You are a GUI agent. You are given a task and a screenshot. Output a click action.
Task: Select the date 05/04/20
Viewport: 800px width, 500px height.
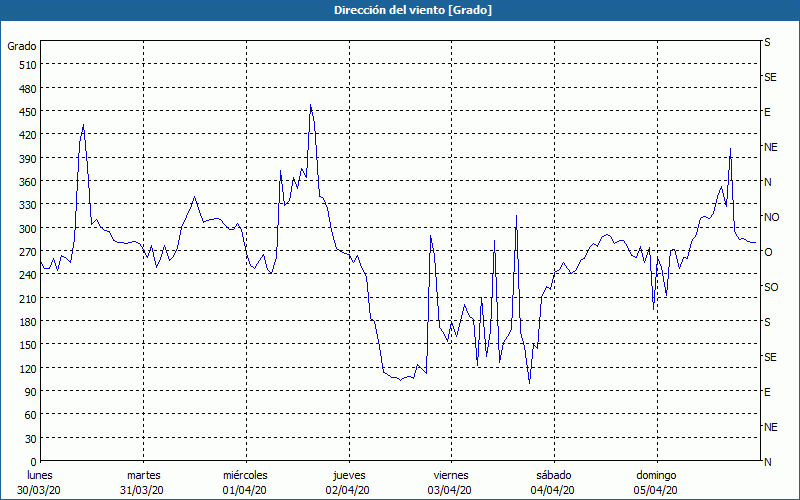point(656,490)
